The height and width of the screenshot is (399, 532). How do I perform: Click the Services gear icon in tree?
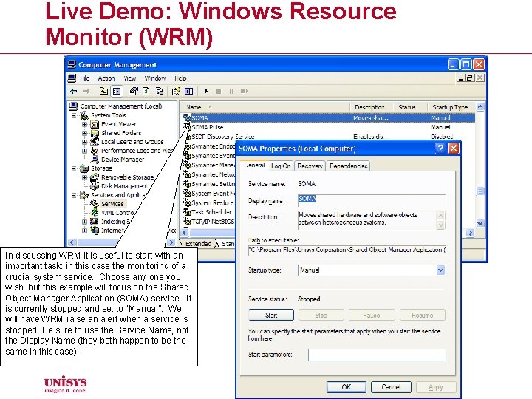[x=95, y=204]
